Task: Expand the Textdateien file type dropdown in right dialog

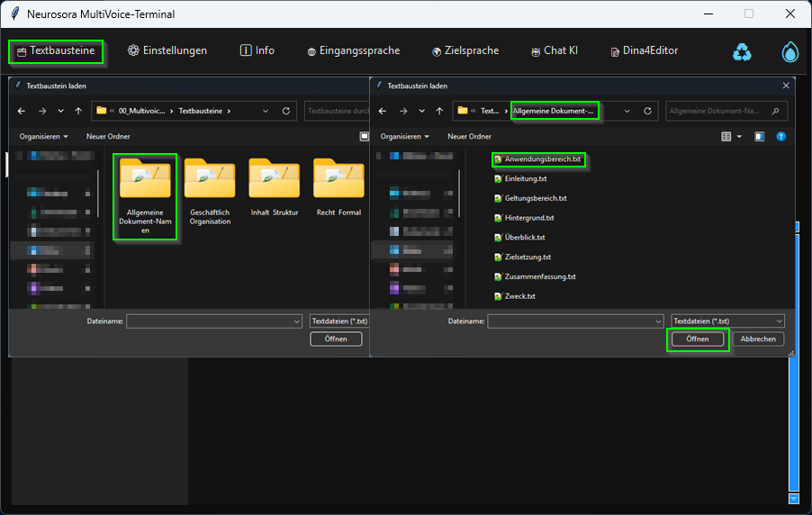Action: (727, 321)
